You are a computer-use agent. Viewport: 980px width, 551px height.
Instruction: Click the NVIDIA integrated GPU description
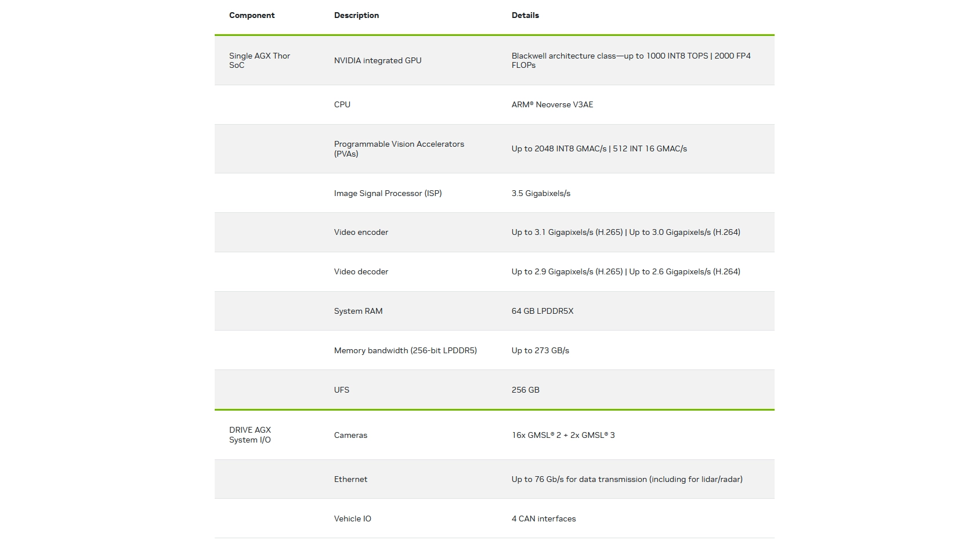click(378, 60)
